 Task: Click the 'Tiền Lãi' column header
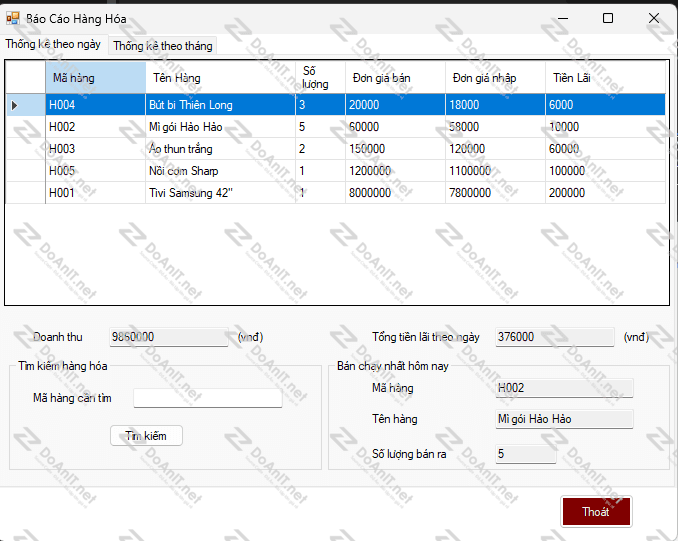604,78
